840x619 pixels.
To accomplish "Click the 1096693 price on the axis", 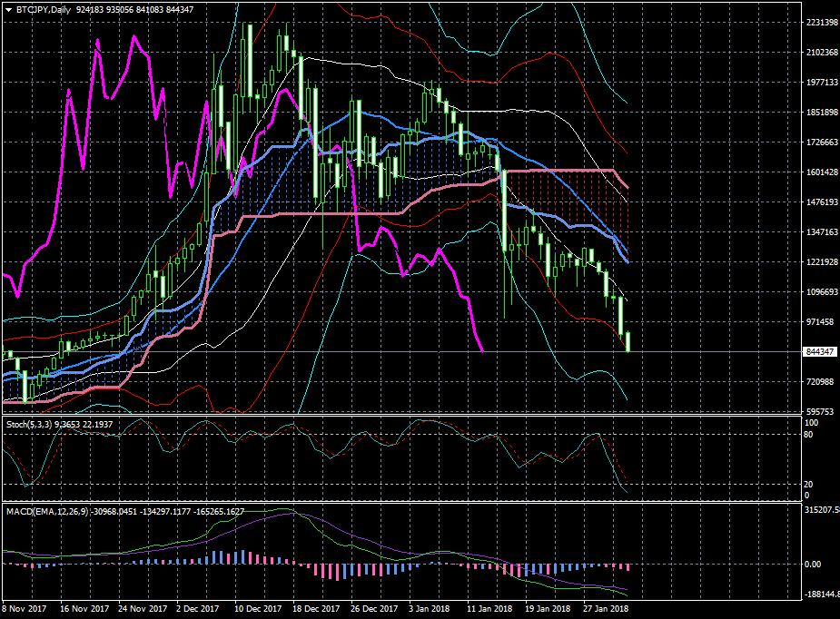I will pyautogui.click(x=821, y=292).
